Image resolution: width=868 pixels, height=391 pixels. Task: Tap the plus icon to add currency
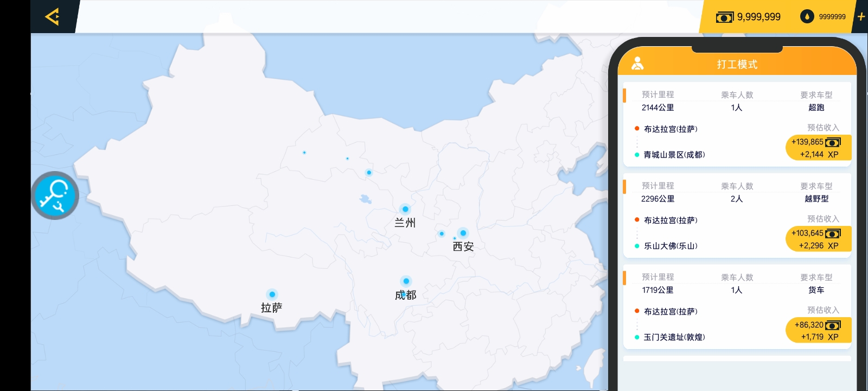click(861, 17)
